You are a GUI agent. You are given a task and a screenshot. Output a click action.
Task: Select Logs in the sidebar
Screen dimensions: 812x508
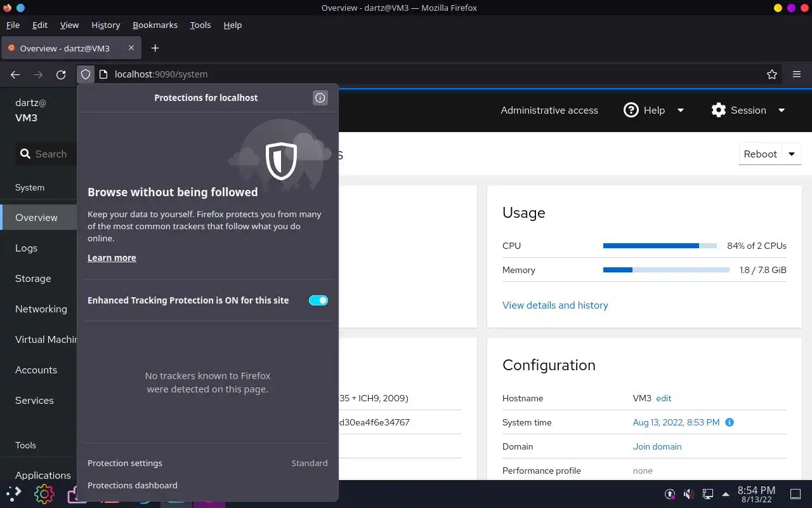coord(39,248)
